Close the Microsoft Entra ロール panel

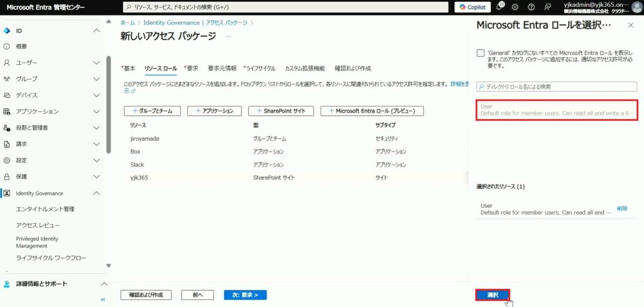[631, 26]
